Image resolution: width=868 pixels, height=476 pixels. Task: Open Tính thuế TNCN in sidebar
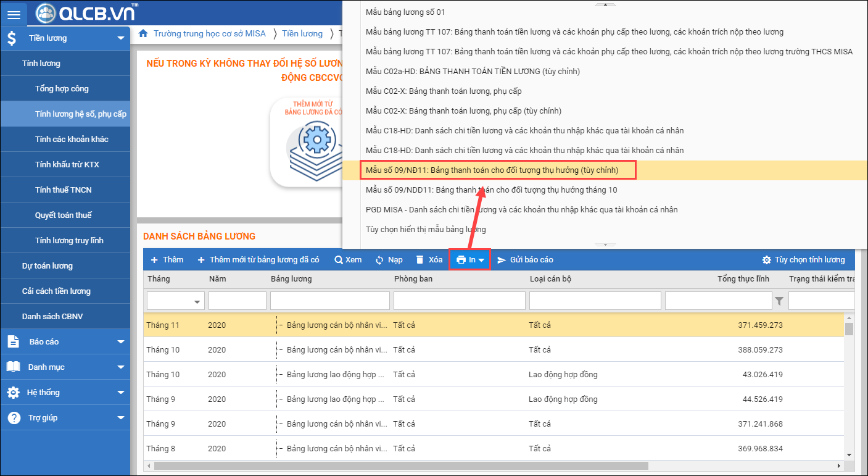[64, 190]
